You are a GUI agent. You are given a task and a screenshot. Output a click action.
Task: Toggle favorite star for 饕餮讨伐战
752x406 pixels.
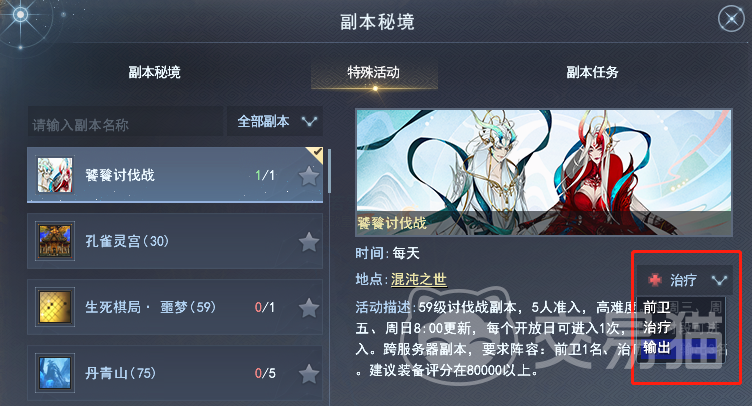309,176
